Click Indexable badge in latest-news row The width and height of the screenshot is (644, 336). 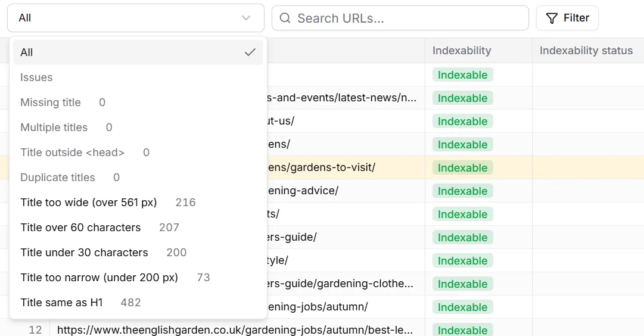tap(462, 98)
